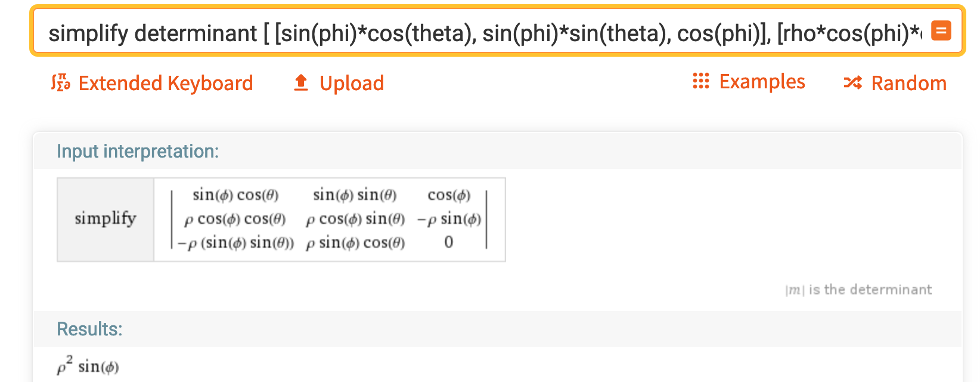Choose the Random text link

click(x=908, y=83)
